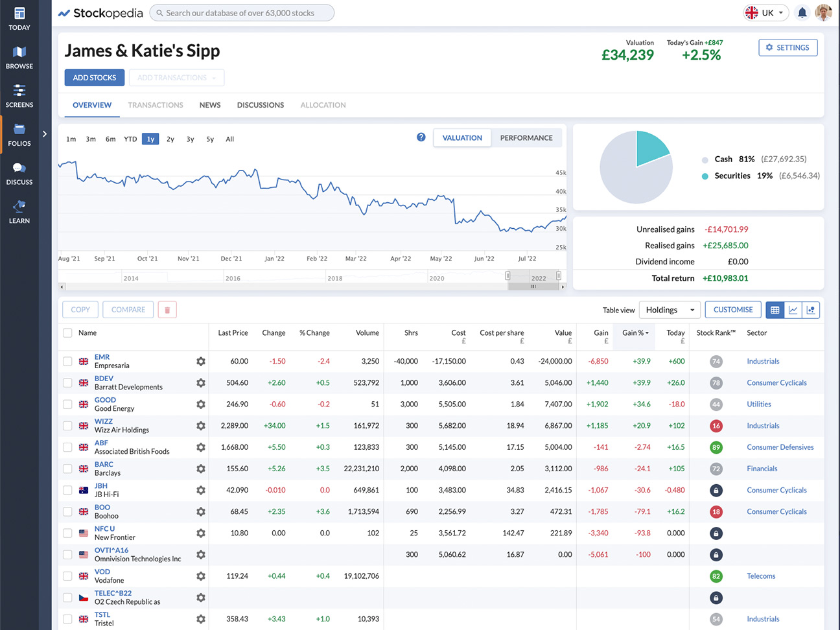
Task: Open notifications bell icon
Action: coord(802,13)
